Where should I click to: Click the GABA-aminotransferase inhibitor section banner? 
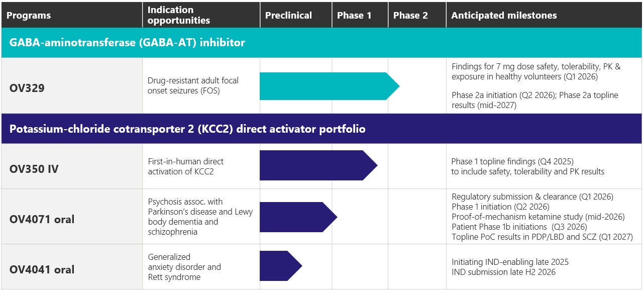click(127, 43)
